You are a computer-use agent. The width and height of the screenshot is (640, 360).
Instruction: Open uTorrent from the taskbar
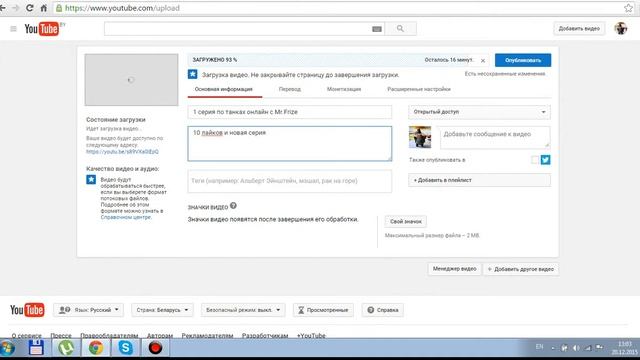(x=66, y=348)
